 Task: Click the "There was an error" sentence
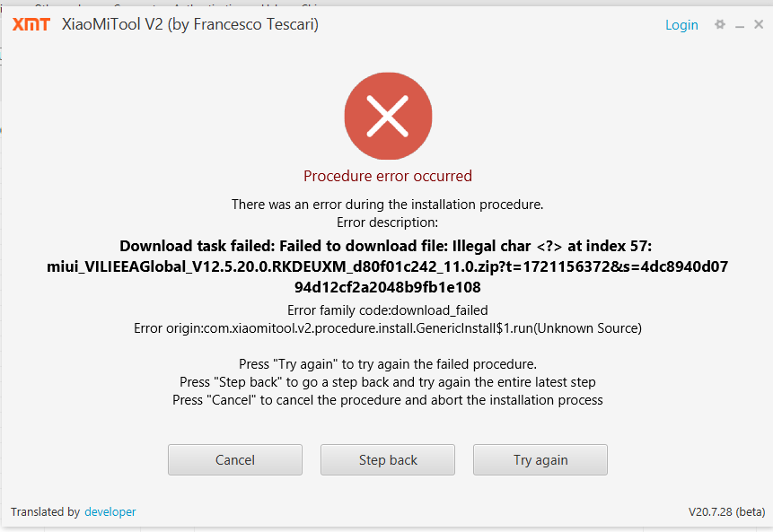click(x=388, y=205)
